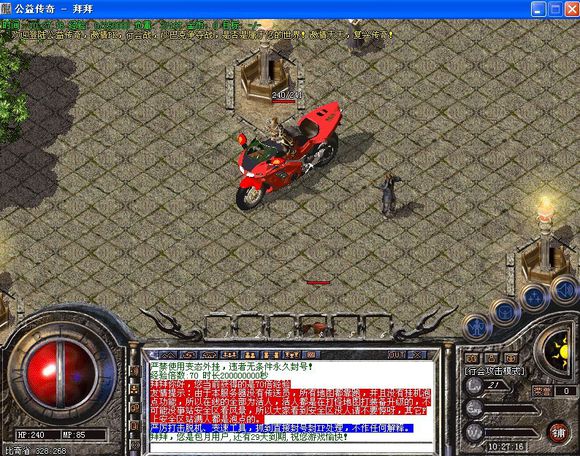Select the fourth chat bar group icon
Image resolution: width=580 pixels, height=456 pixels.
click(229, 355)
